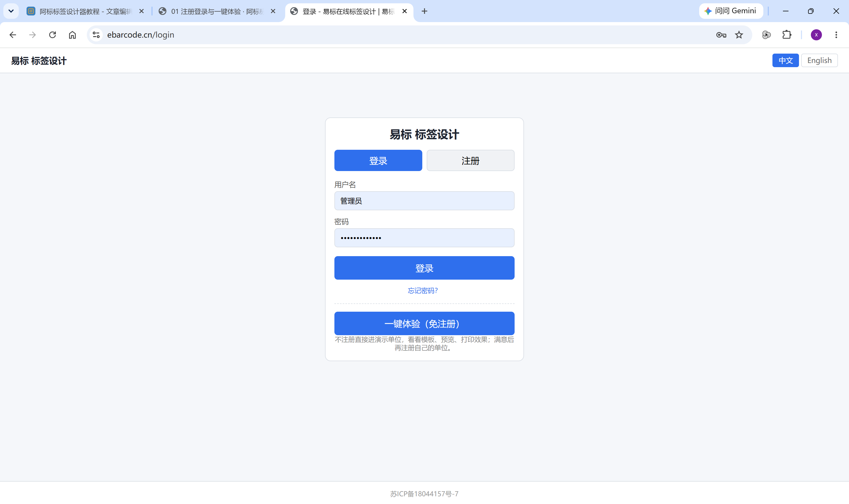849x504 pixels.
Task: Switch language to 中文
Action: click(785, 61)
